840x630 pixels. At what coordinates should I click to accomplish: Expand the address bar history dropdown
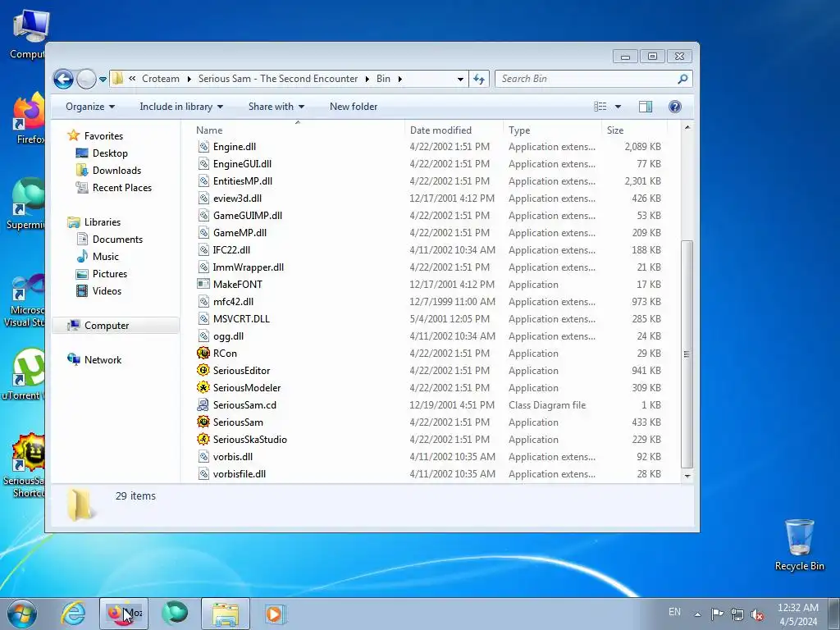click(460, 80)
